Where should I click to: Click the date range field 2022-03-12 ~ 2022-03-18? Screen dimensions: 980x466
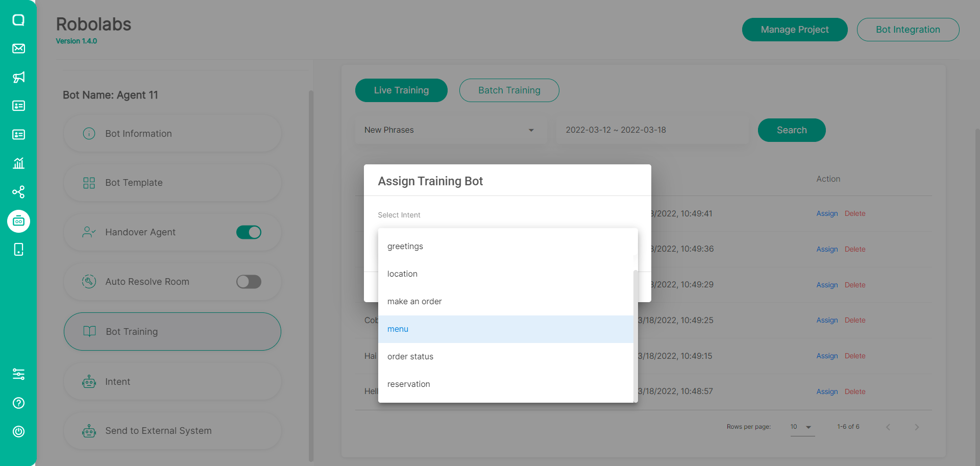click(x=652, y=130)
